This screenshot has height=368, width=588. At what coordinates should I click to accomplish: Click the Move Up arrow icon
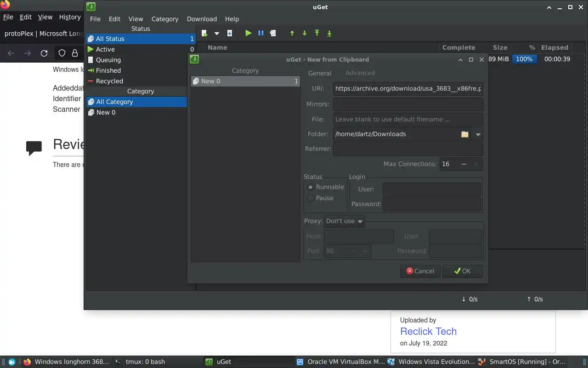coord(292,33)
